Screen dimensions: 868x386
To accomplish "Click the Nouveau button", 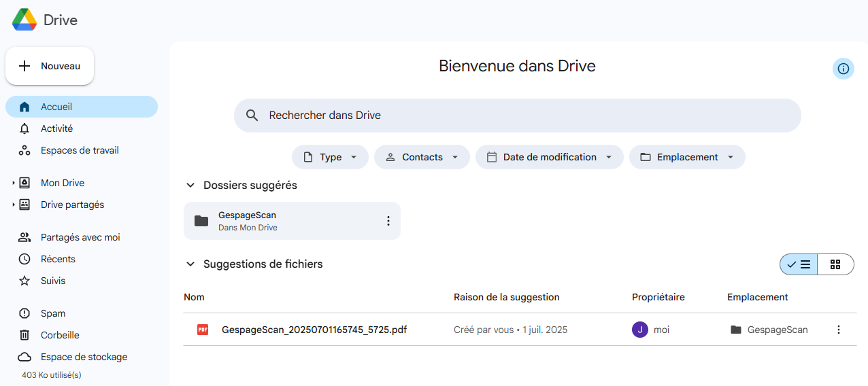I will click(50, 66).
